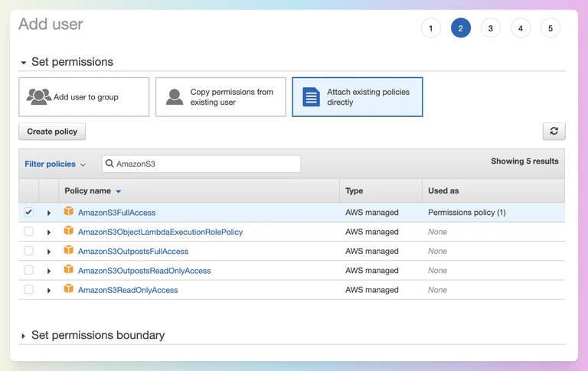Click the search magnifier icon in the filter box
This screenshot has width=588, height=371.
click(x=109, y=164)
